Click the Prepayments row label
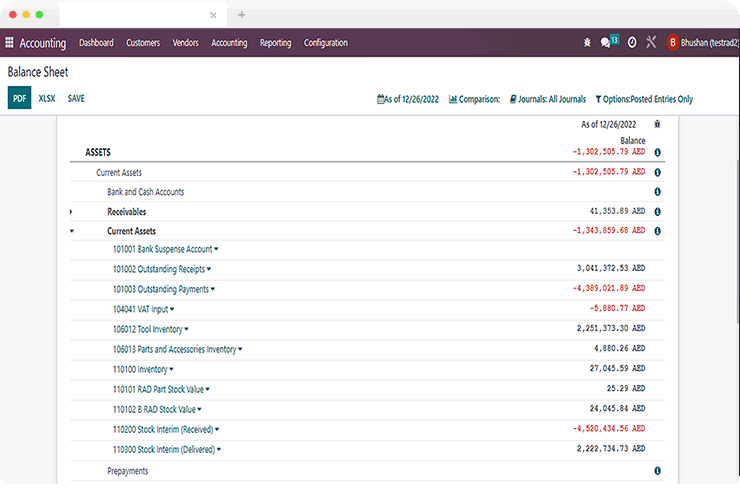 (127, 471)
